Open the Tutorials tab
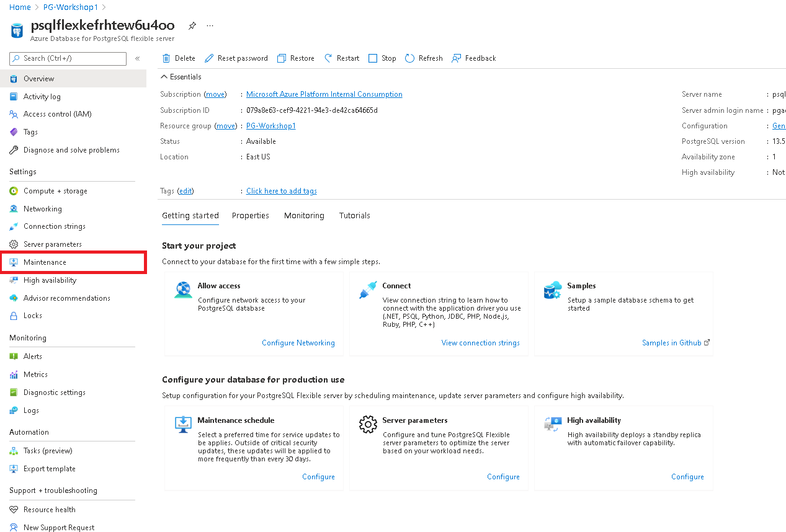This screenshot has width=786, height=532. click(354, 215)
